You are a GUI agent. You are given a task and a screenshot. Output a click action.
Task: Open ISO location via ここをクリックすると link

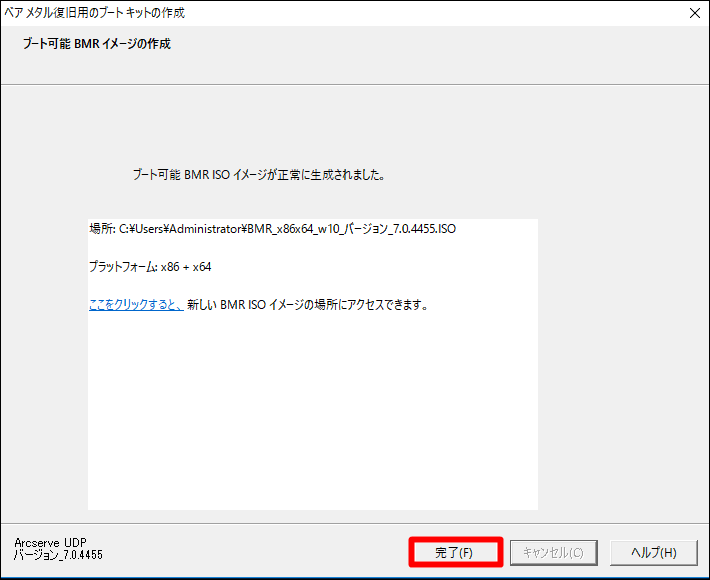[x=136, y=305]
